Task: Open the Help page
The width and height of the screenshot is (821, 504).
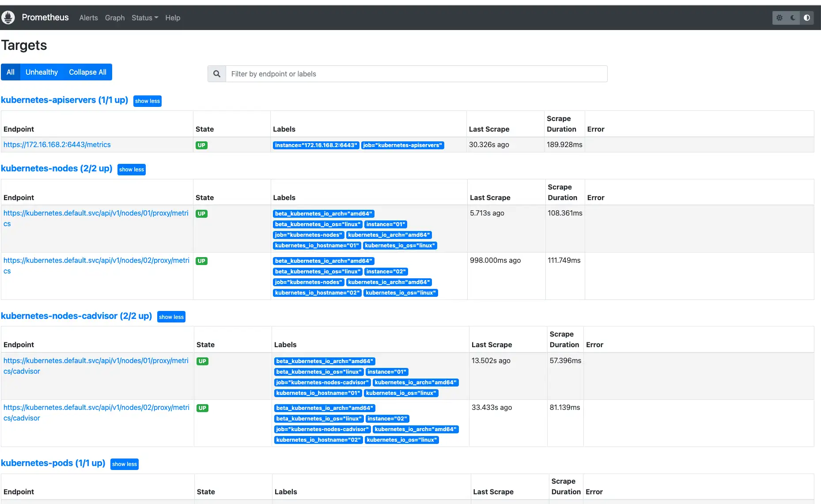Action: tap(173, 18)
